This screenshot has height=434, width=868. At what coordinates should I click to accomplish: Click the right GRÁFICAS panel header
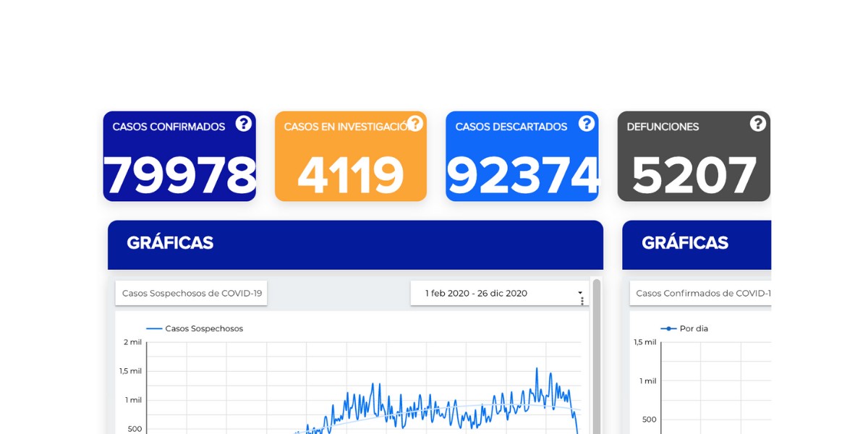tap(697, 244)
